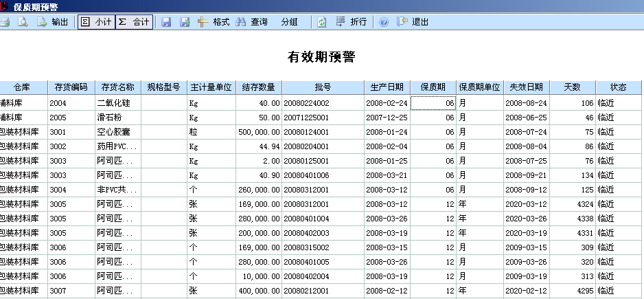The image size is (644, 299).
Task: Select inventory code 3007 cell
Action: click(71, 291)
